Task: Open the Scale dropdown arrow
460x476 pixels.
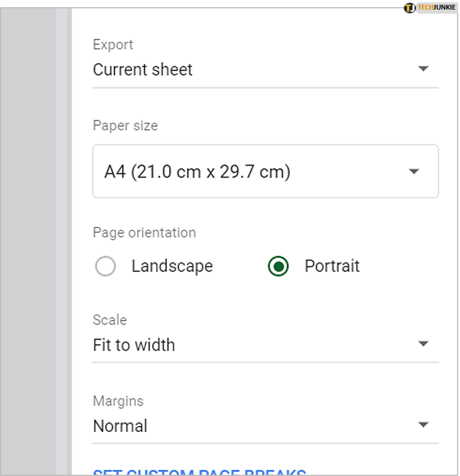Action: pos(423,344)
